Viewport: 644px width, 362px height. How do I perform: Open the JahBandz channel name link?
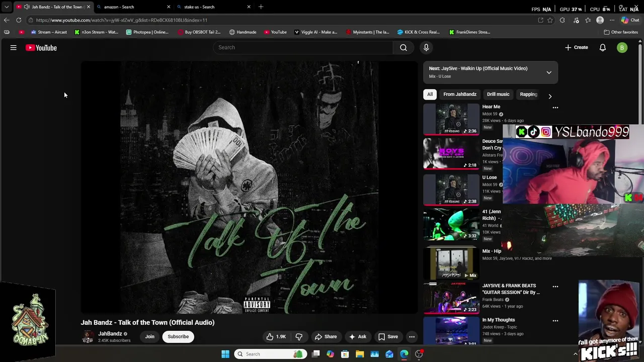coord(110,334)
